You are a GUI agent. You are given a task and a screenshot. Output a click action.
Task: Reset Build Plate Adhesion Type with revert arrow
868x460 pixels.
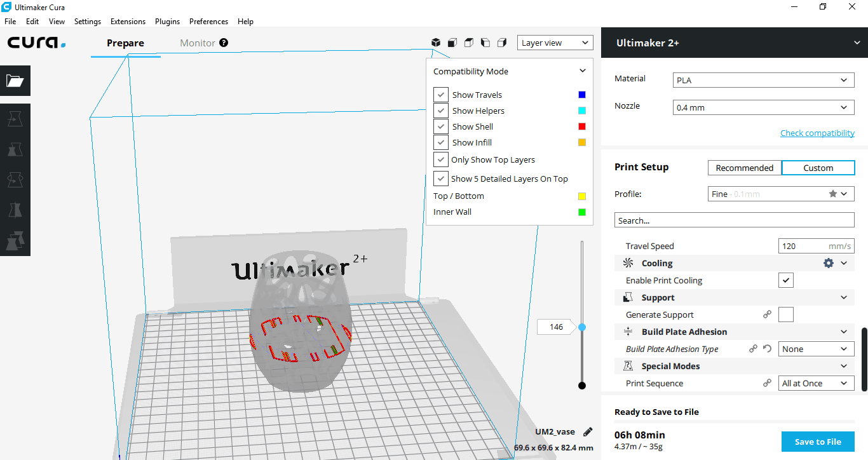pos(768,349)
